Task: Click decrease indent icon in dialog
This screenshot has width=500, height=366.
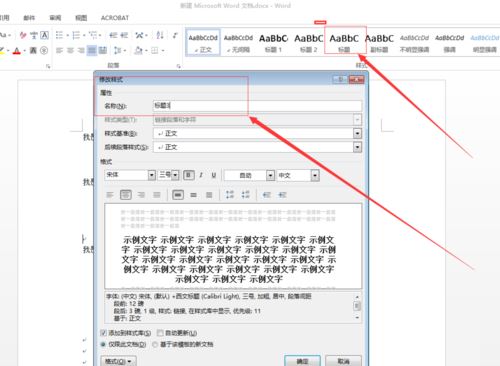Action: [x=266, y=195]
